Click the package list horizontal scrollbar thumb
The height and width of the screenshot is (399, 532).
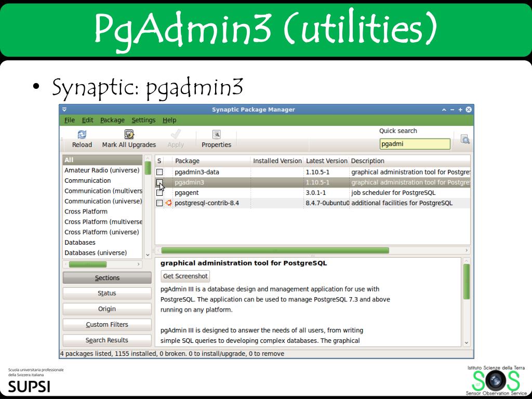pyautogui.click(x=275, y=251)
